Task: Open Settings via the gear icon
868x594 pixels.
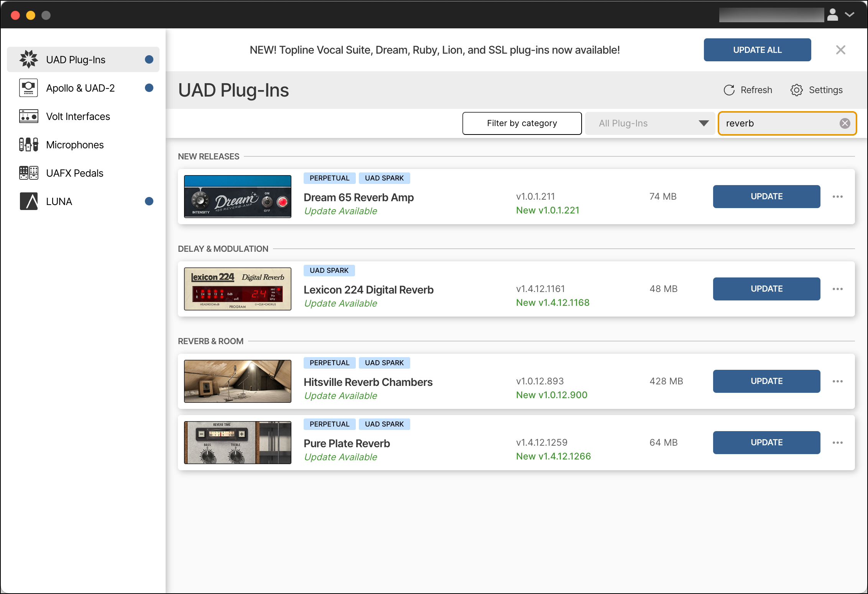Action: click(x=796, y=90)
